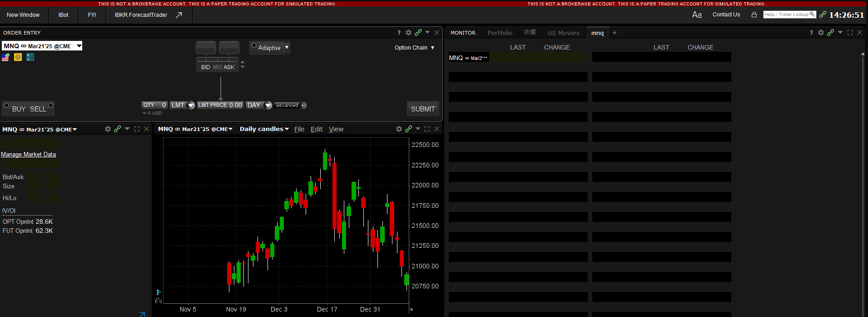
Task: Click the Order Entry green link icon
Action: click(x=418, y=33)
